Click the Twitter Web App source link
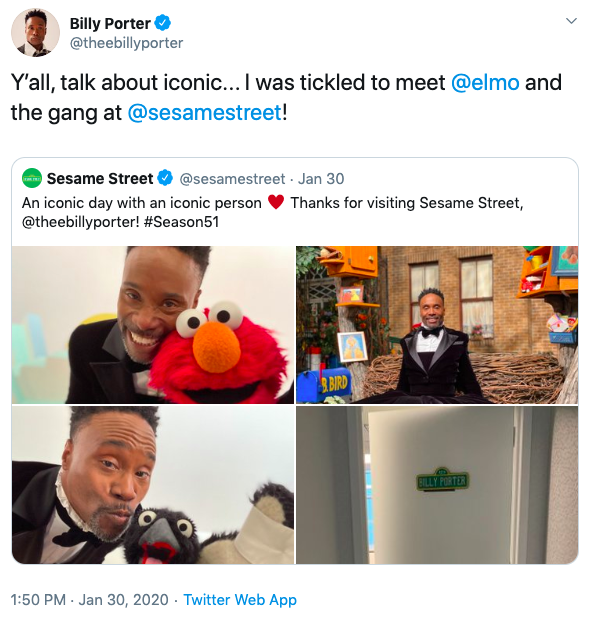 click(x=240, y=600)
